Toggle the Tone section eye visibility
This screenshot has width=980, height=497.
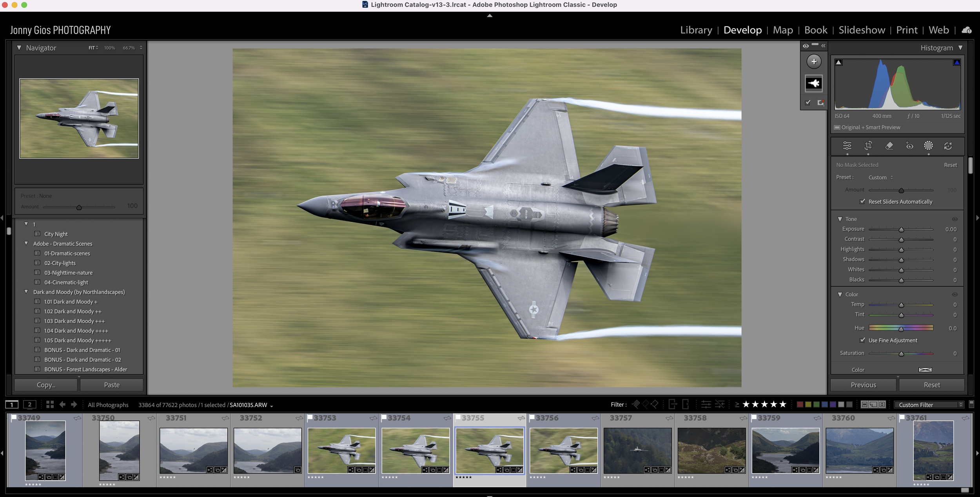[x=955, y=219]
